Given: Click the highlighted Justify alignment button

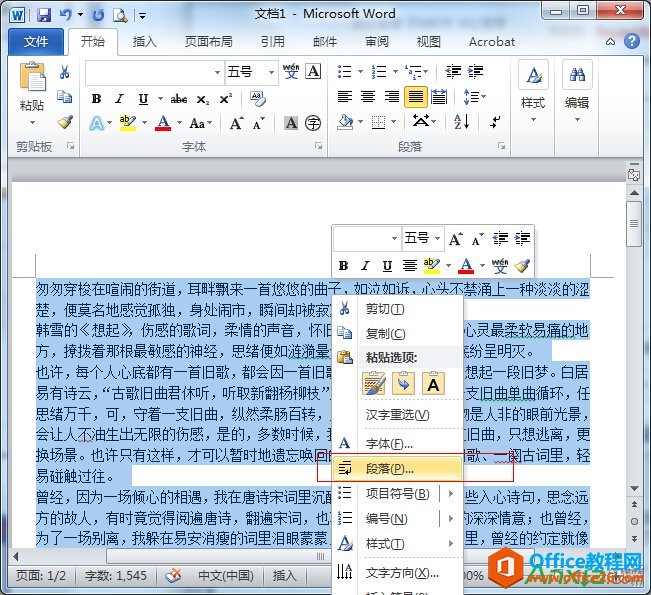Looking at the screenshot, I should pyautogui.click(x=416, y=97).
